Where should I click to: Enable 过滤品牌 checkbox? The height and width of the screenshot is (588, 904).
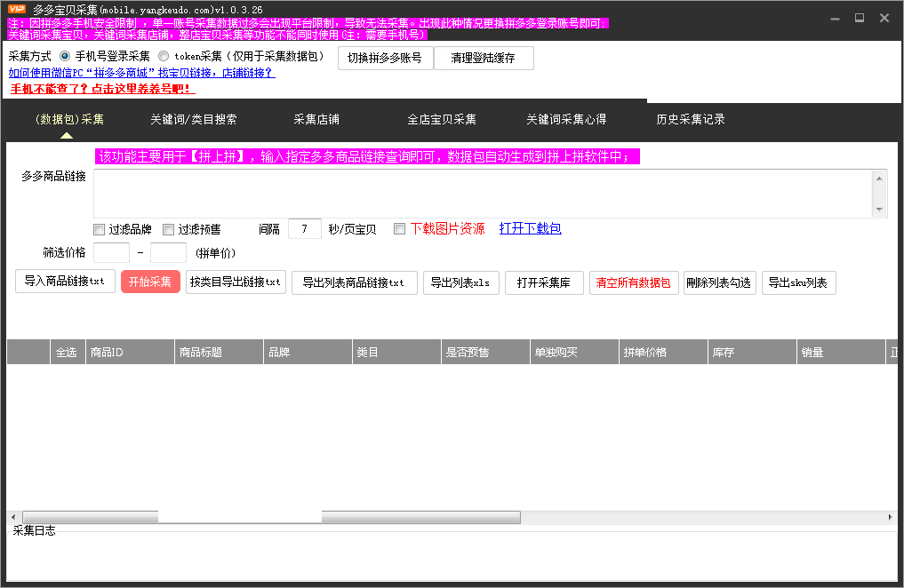point(100,229)
